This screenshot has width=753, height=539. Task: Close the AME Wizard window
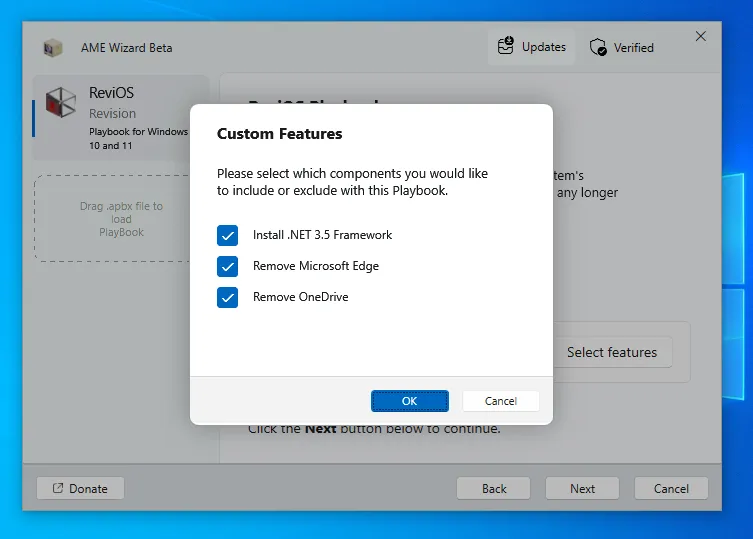click(701, 36)
